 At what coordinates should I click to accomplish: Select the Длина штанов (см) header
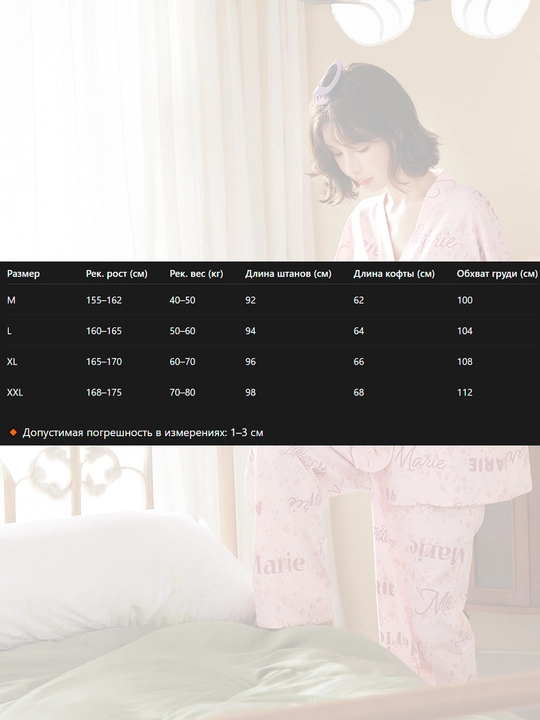(288, 274)
